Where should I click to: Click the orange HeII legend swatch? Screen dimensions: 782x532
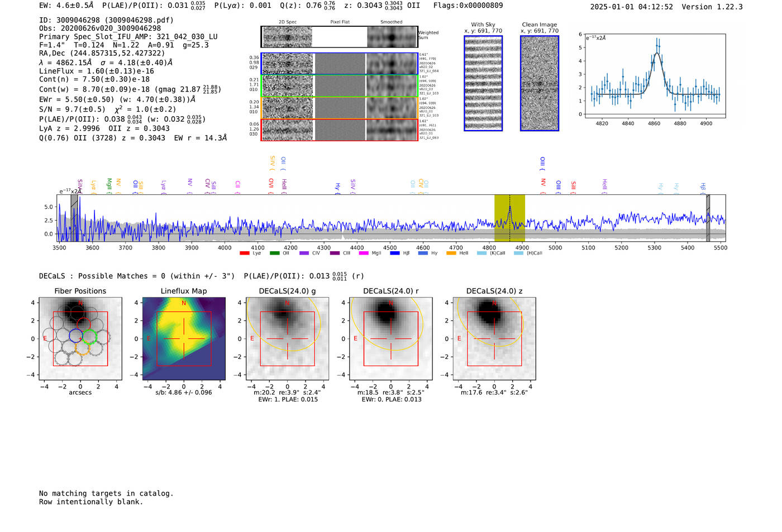[451, 253]
